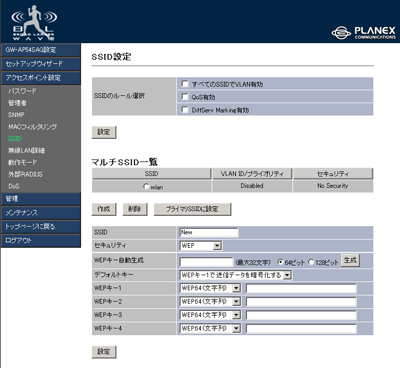400x368 pixels.
Task: Open the green SSID sidebar link
Action: [x=15, y=139]
